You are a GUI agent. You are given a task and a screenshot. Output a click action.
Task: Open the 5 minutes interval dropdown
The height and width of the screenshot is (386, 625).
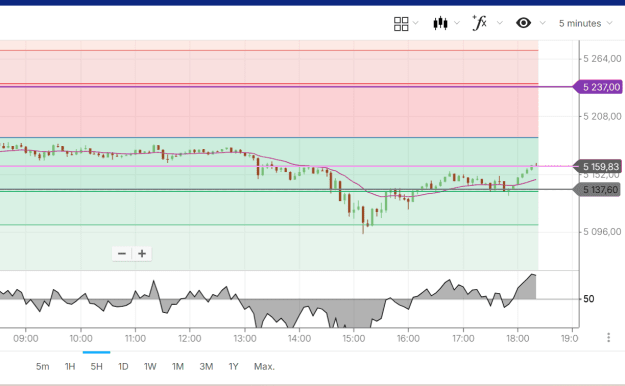pos(585,24)
